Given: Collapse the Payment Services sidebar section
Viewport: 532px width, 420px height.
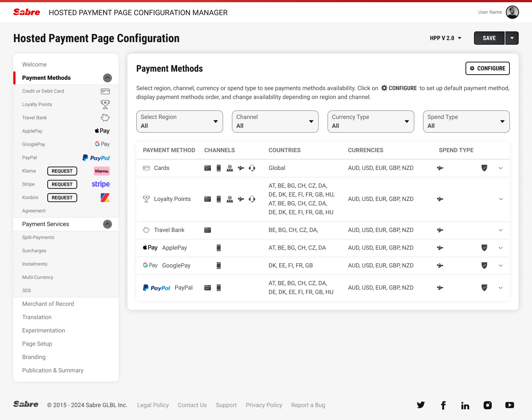Looking at the screenshot, I should (x=108, y=224).
